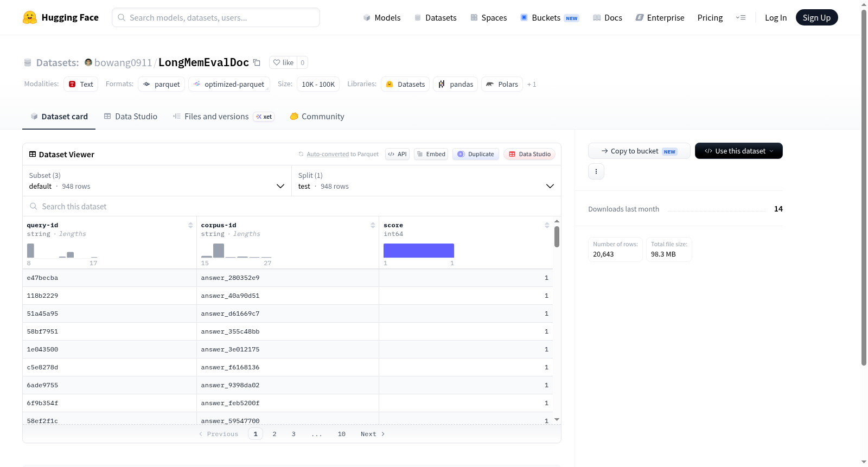Open the Docs nav item
868x467 pixels.
(607, 17)
